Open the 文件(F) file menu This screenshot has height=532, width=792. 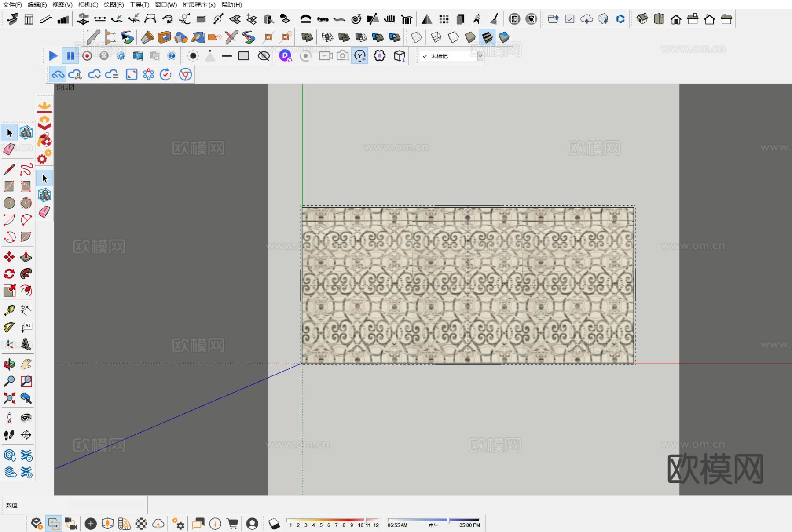[x=12, y=4]
